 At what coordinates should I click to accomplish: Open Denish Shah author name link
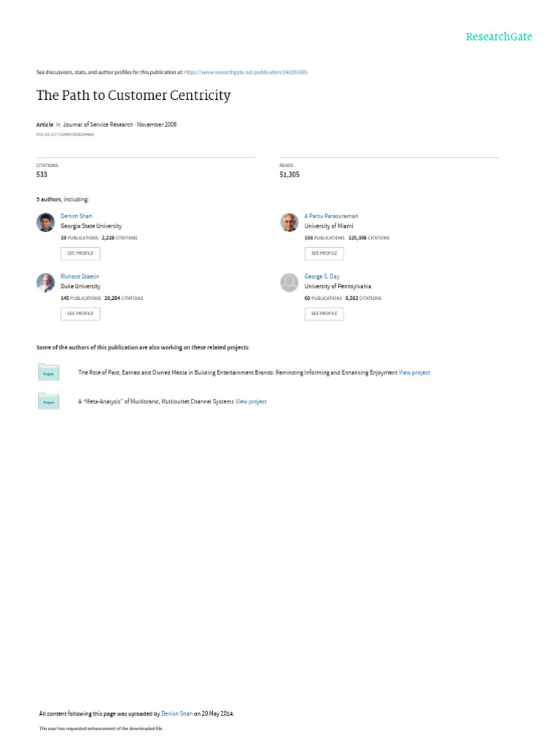(77, 216)
